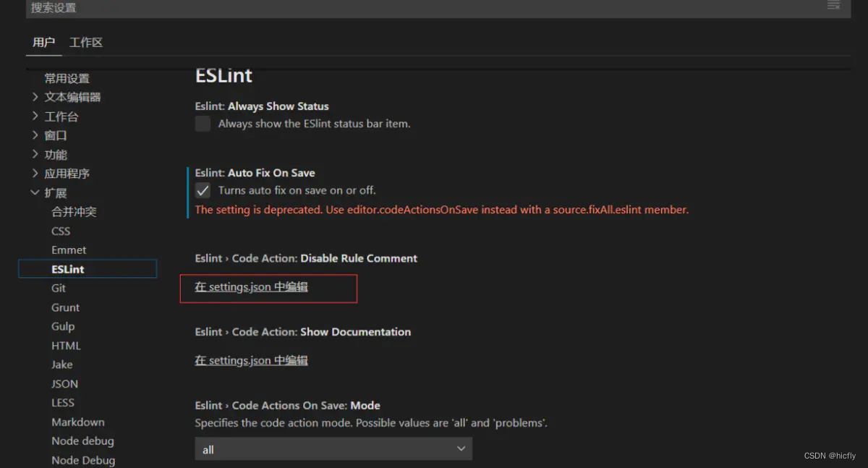
Task: Open the 窗口 settings category
Action: tap(56, 135)
